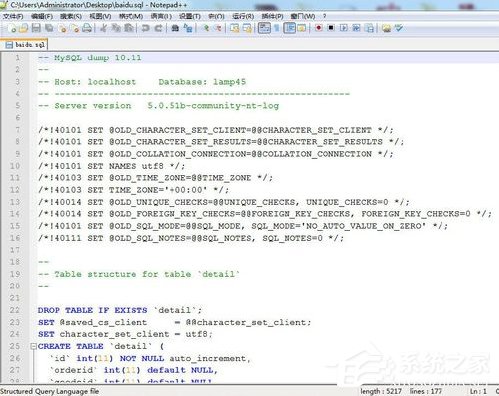499x396 pixels.
Task: Open the Replace dialog icon
Action: click(188, 28)
